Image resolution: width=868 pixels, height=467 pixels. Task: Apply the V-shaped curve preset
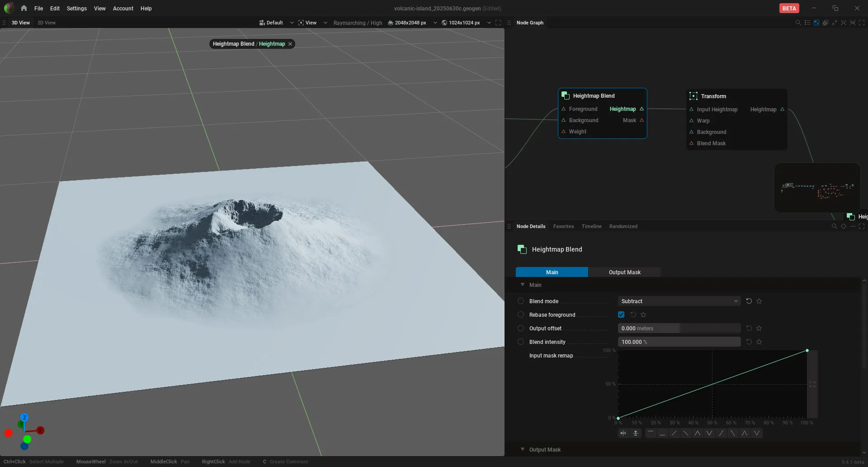click(x=709, y=433)
